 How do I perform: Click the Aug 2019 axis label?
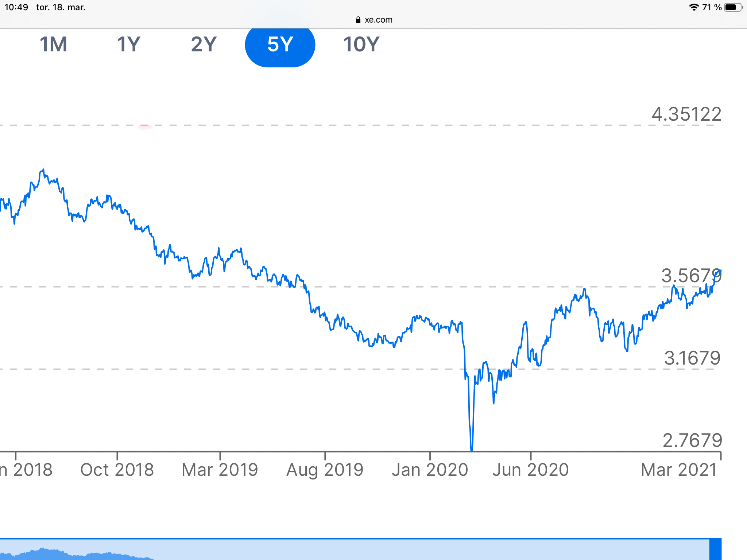pyautogui.click(x=325, y=470)
